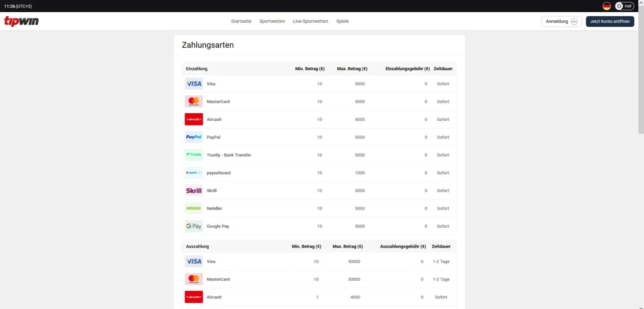The image size is (644, 309).
Task: Click Visa max amount 30000 in Auszahlung
Action: pos(354,261)
